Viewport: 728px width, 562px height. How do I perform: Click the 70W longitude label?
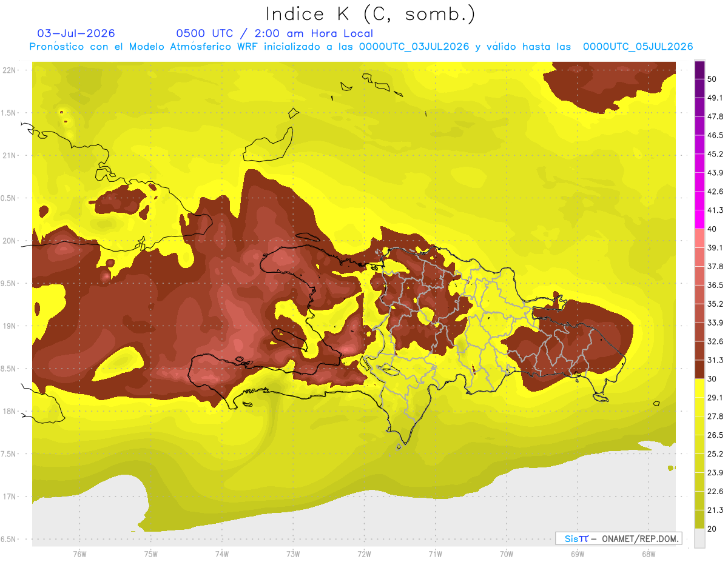point(506,553)
